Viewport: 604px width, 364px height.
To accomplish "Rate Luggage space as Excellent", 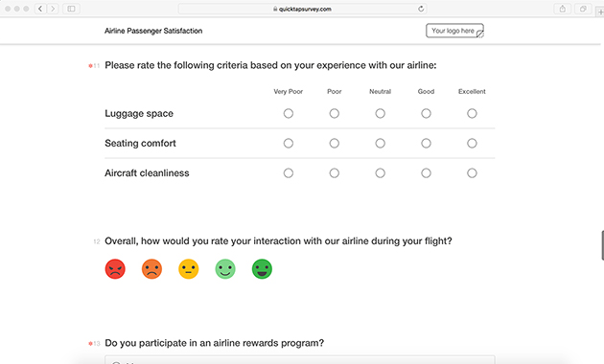I will tap(472, 113).
